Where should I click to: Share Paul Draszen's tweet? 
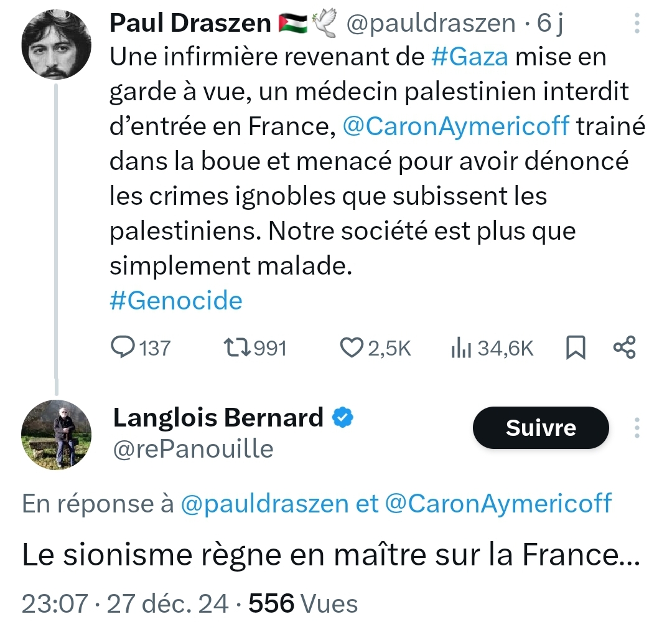pyautogui.click(x=625, y=347)
